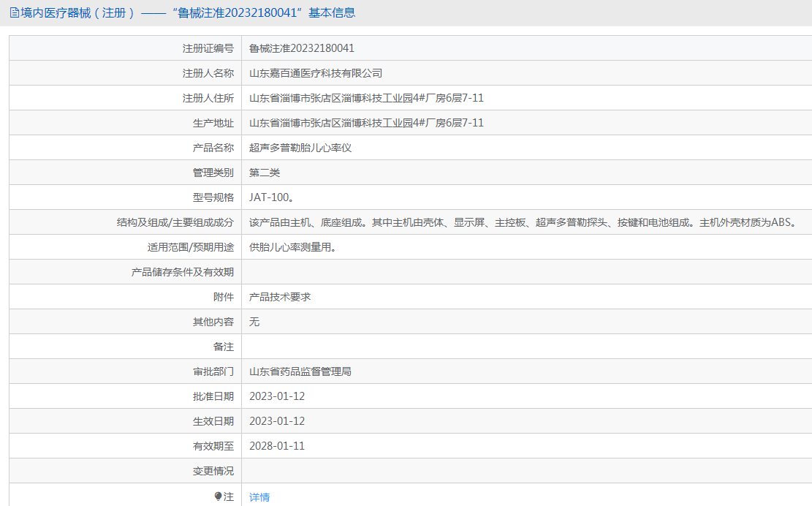Click the label 有效期至
The height and width of the screenshot is (506, 812).
(213, 446)
